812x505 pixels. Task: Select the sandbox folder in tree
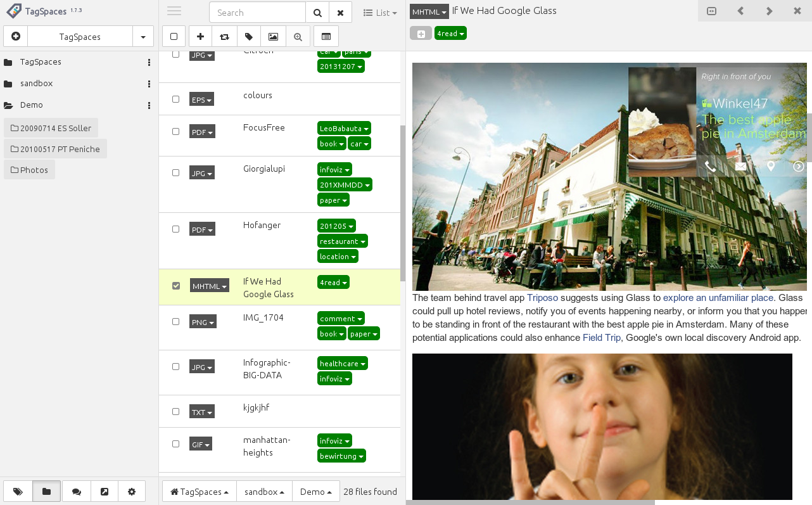tap(36, 84)
